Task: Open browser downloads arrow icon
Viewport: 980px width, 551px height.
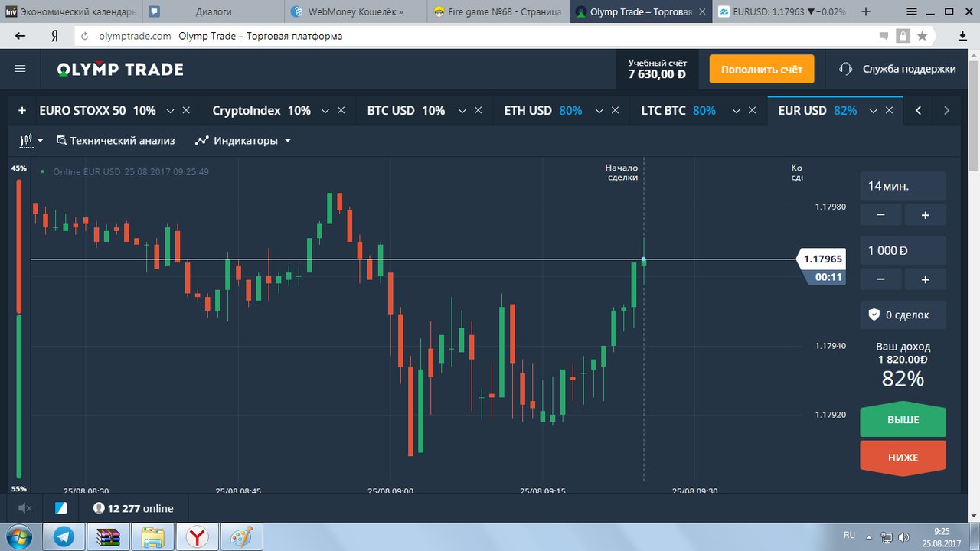Action: (x=963, y=36)
